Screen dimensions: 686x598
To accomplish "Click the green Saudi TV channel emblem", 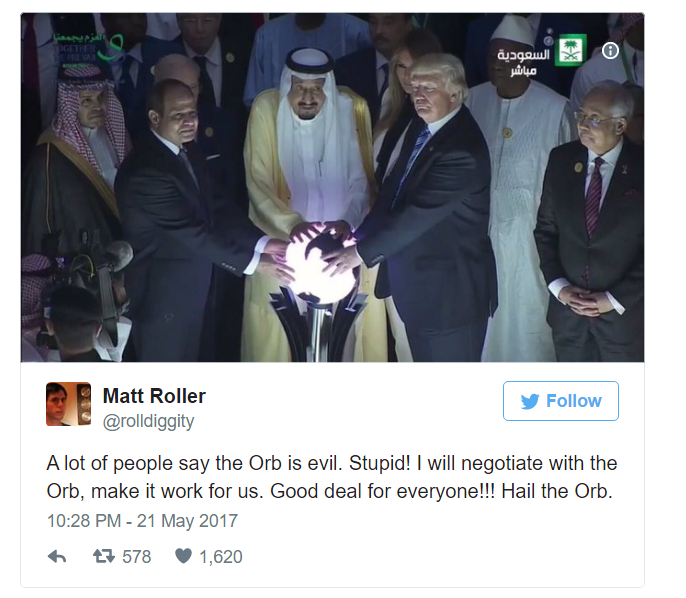I will [568, 51].
